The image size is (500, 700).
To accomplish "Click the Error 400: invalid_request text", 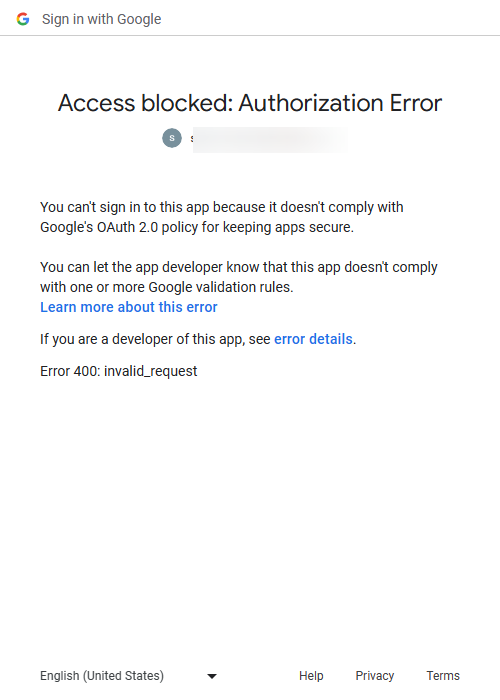I will coord(118,371).
